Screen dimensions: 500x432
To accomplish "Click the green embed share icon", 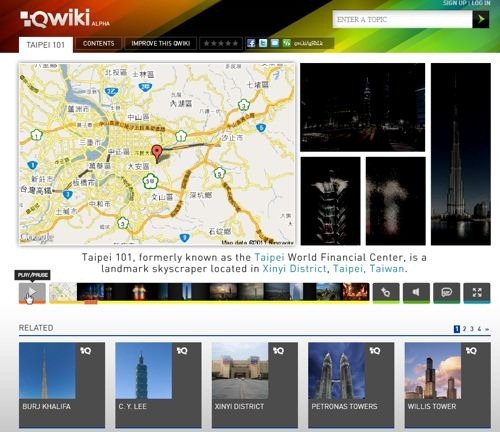I will pos(286,43).
